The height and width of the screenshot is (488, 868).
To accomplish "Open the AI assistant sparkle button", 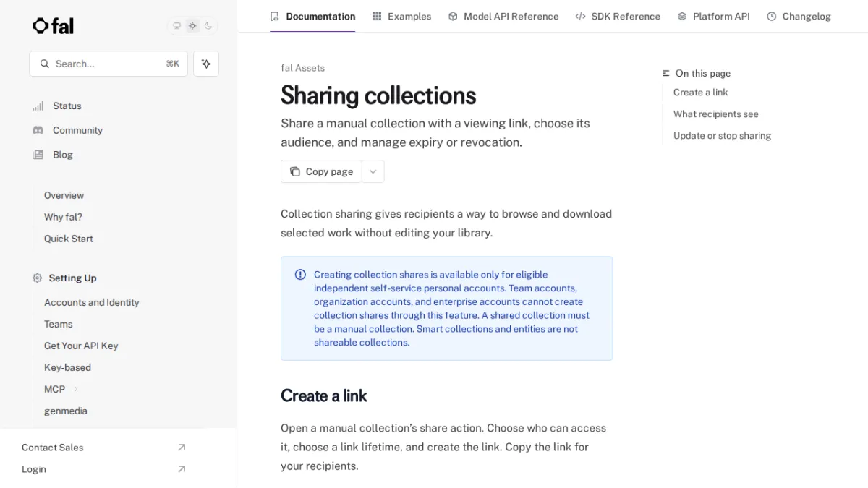I will [206, 64].
